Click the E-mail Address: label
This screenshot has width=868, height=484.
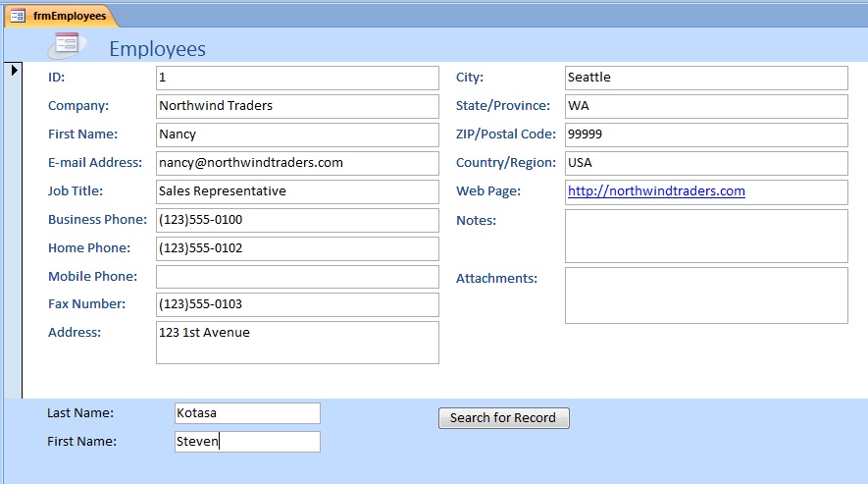[95, 162]
